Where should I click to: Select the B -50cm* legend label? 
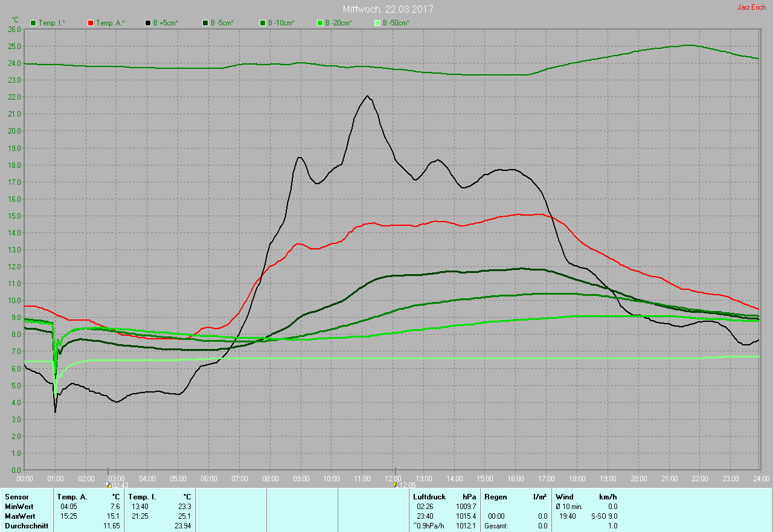pyautogui.click(x=396, y=23)
